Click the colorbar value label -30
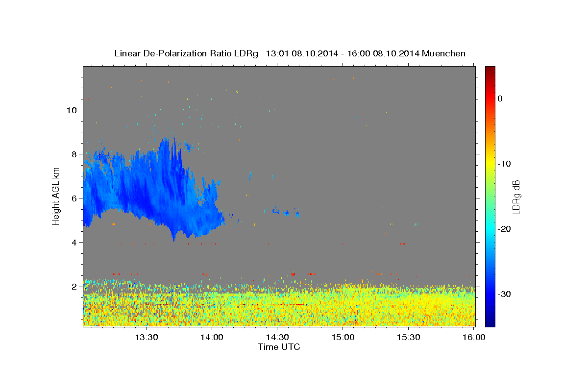588x392 pixels. pos(504,294)
